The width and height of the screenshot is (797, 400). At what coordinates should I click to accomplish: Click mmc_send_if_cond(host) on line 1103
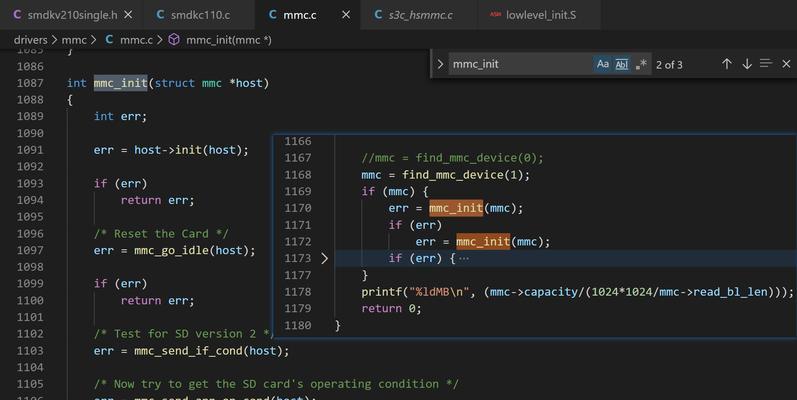point(211,351)
